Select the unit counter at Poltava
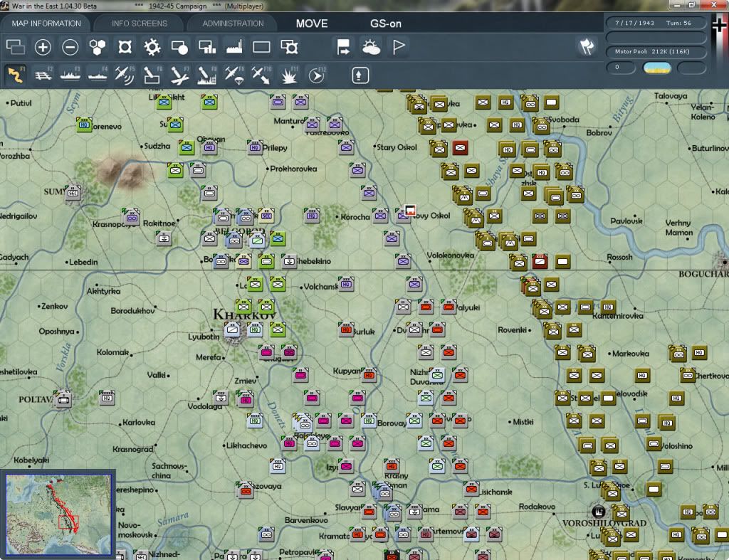Image resolution: width=729 pixels, height=560 pixels. click(63, 398)
